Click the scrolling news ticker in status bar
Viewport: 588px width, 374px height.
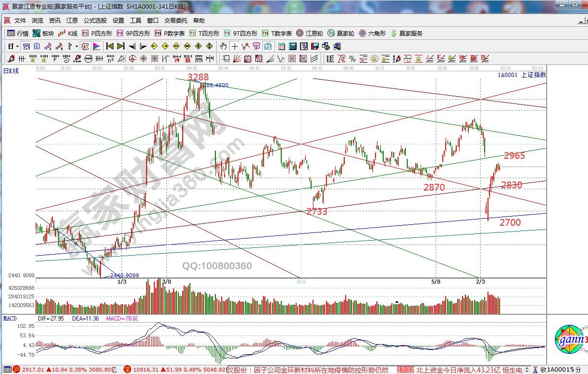308,370
